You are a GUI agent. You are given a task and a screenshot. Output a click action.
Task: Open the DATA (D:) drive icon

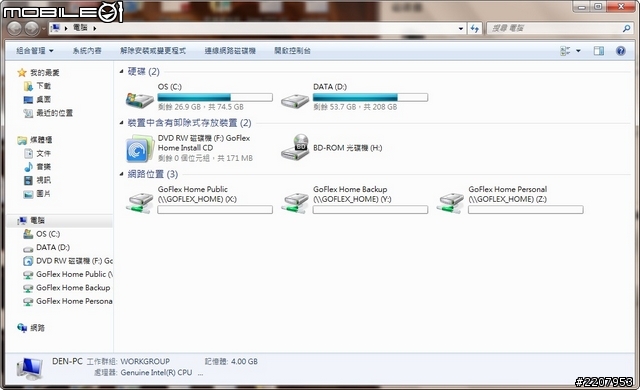coord(295,100)
